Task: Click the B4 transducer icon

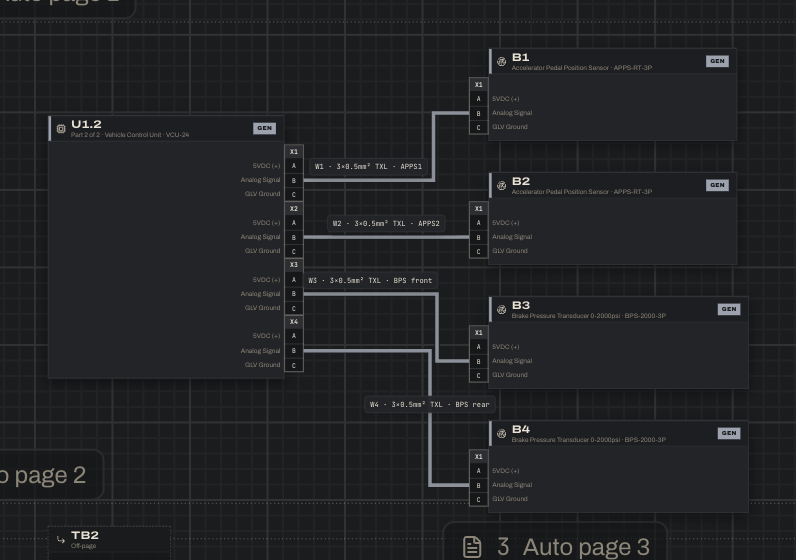Action: (502, 433)
